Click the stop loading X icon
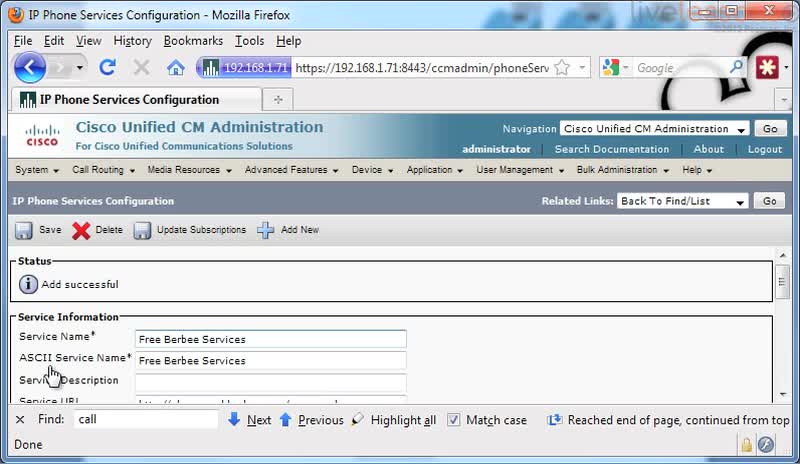The image size is (800, 464). pos(141,67)
